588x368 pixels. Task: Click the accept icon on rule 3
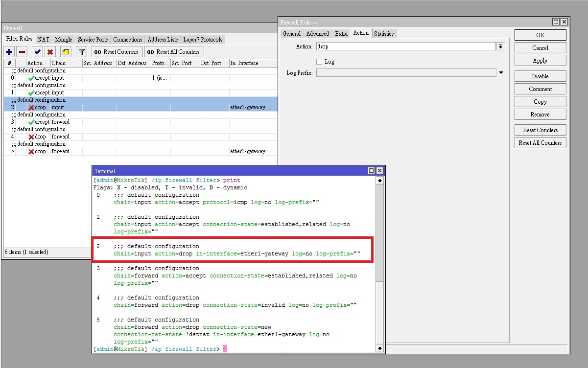[x=31, y=122]
